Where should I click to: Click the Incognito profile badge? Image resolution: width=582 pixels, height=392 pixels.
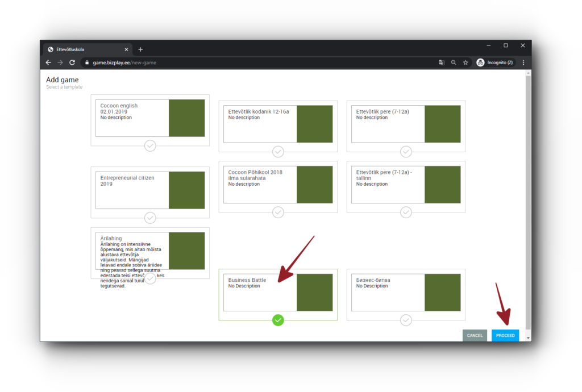click(x=495, y=62)
